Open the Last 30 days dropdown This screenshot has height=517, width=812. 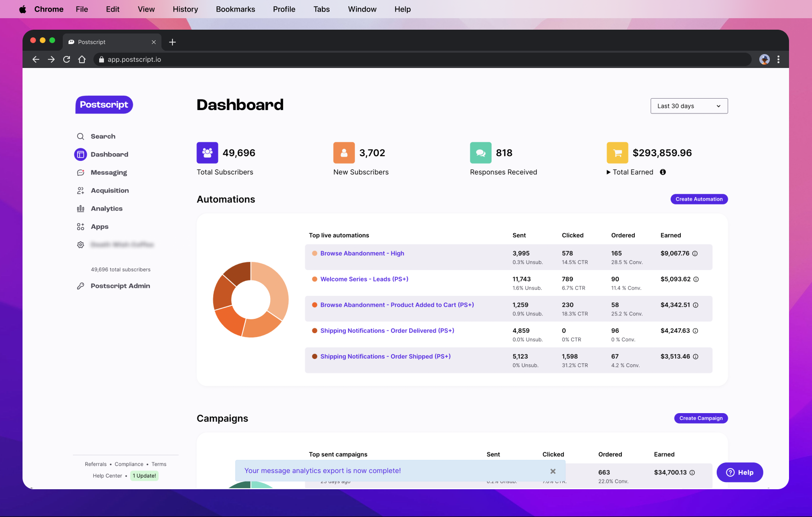[x=689, y=106]
